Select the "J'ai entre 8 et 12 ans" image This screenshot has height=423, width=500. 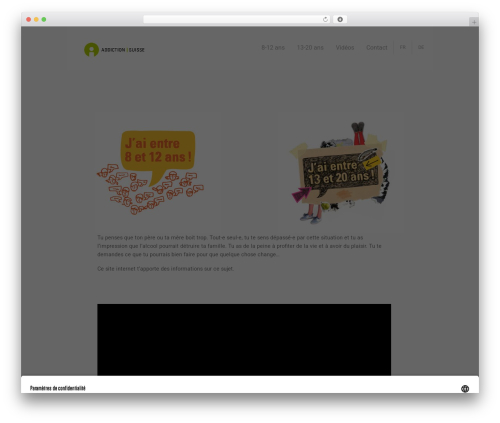pos(150,172)
